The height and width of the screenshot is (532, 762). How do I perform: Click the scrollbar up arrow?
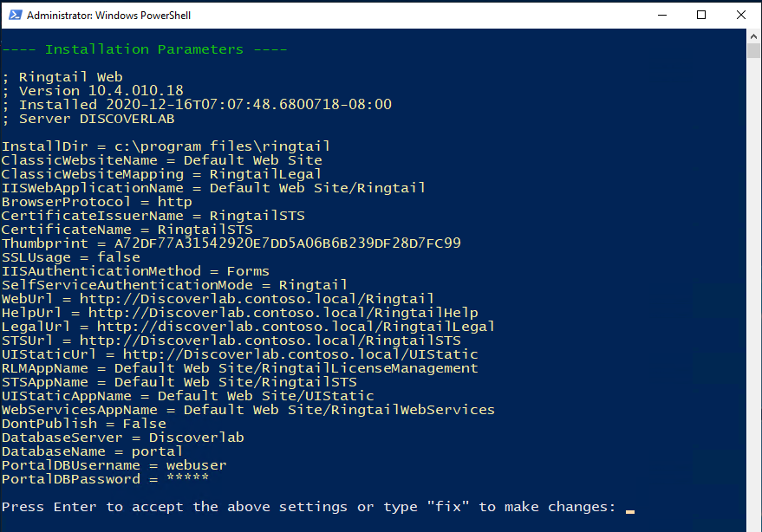click(x=753, y=36)
